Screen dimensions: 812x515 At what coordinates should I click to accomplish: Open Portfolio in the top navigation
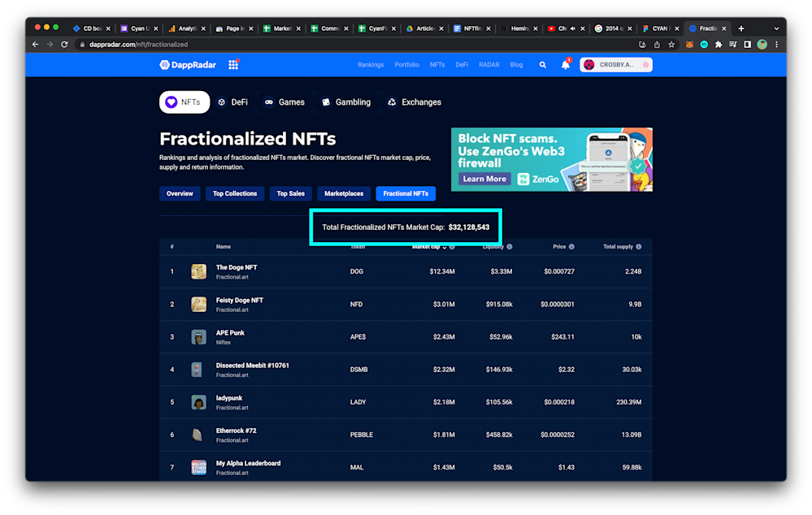[x=406, y=65]
